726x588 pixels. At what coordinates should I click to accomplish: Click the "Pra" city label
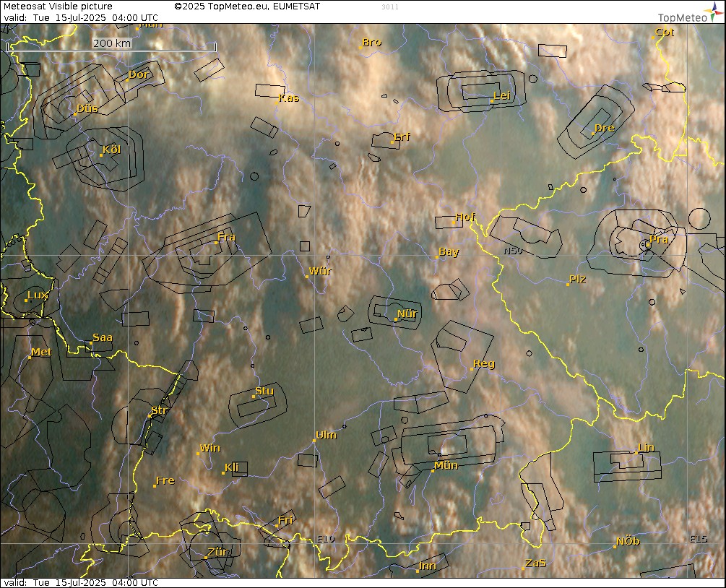point(659,239)
